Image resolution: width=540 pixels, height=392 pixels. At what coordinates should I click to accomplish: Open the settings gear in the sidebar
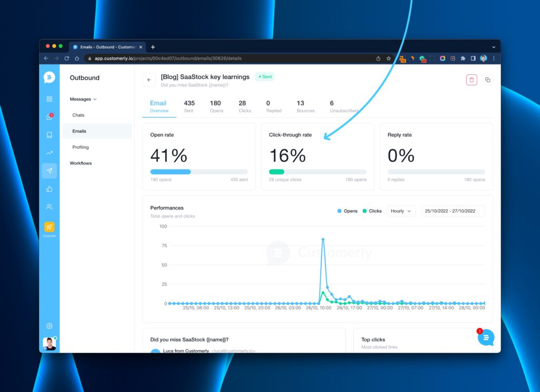point(49,326)
